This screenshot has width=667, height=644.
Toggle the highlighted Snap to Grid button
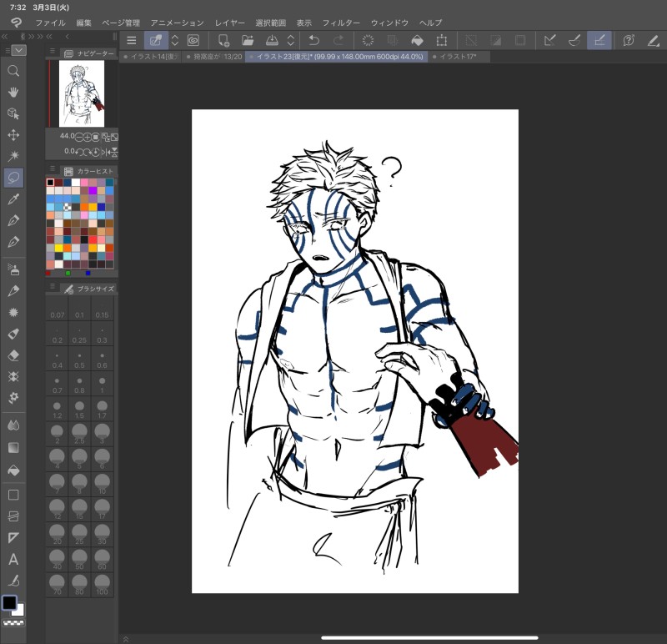pos(599,40)
